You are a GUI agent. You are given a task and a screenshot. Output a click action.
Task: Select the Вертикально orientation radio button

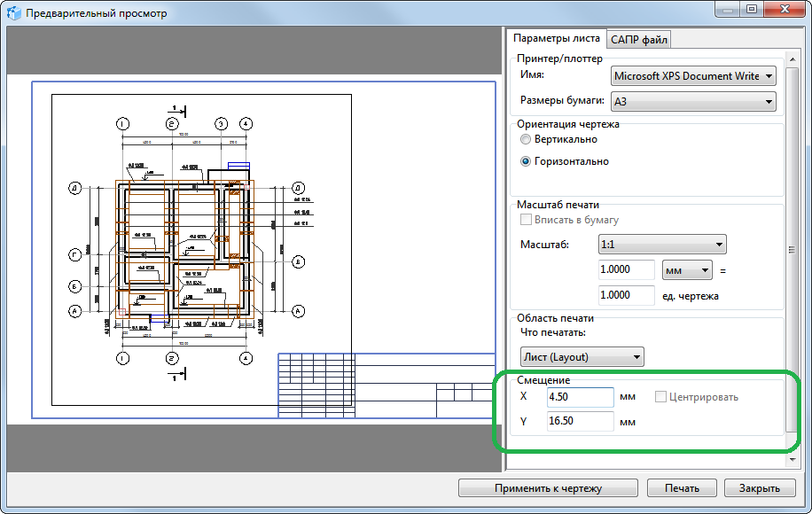(x=526, y=139)
